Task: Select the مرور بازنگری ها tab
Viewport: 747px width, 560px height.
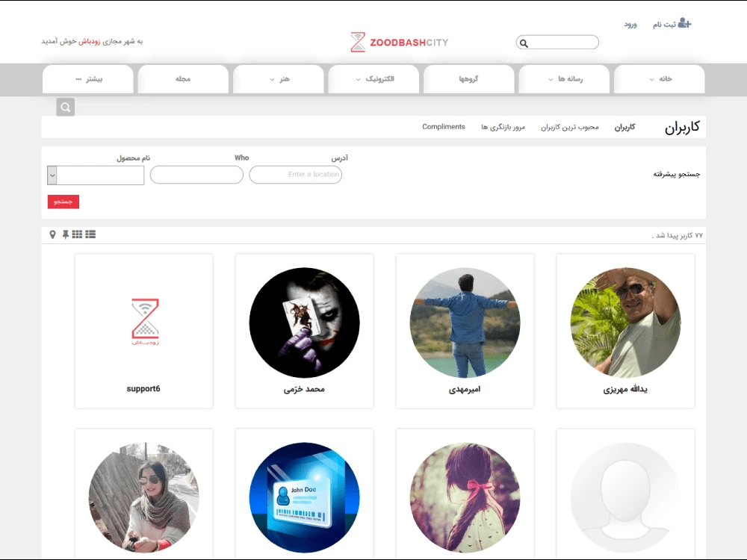Action: [x=503, y=127]
